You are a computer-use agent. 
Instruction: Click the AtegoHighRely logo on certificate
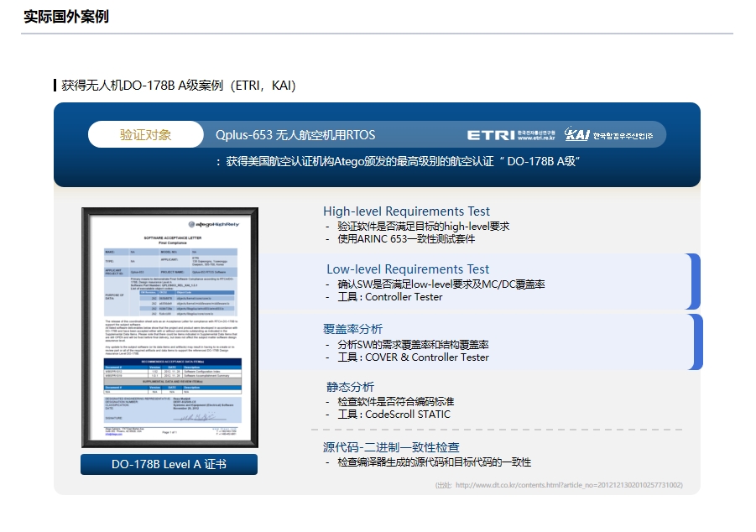pyautogui.click(x=214, y=224)
